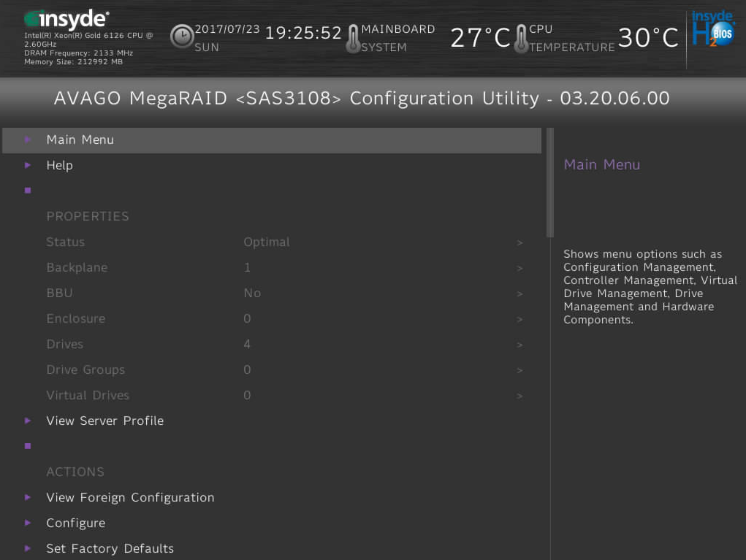
Task: Click the arrow icon beside Help
Action: point(28,165)
